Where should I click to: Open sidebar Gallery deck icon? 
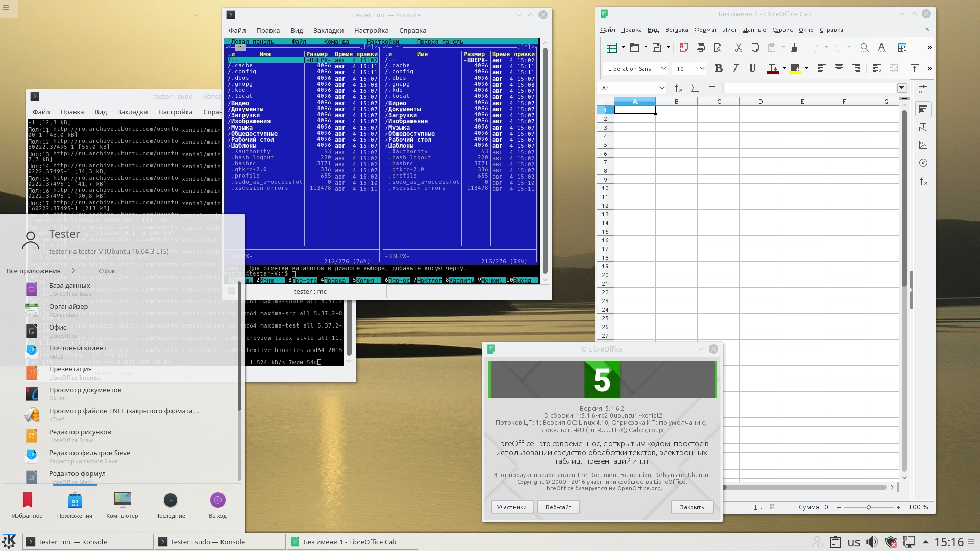point(923,145)
